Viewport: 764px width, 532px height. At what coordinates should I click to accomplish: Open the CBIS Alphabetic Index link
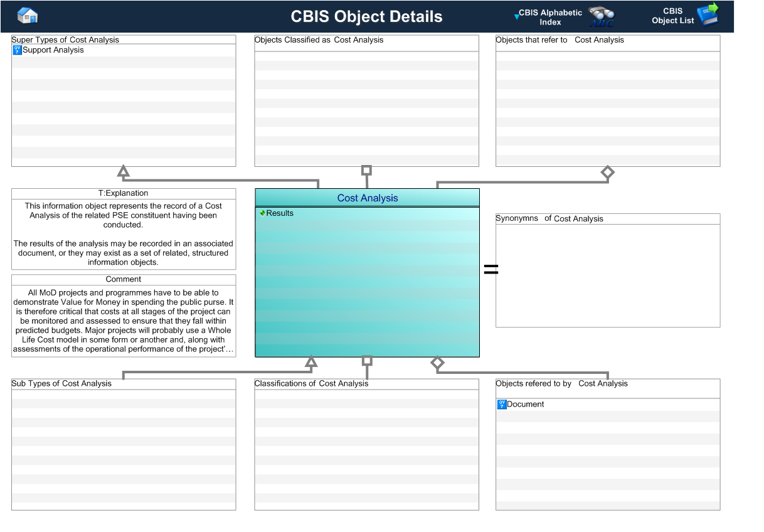pyautogui.click(x=550, y=17)
